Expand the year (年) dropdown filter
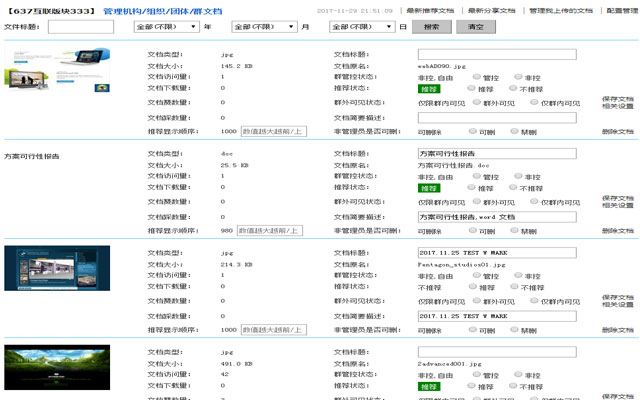This screenshot has width=640, height=400. coord(166,26)
